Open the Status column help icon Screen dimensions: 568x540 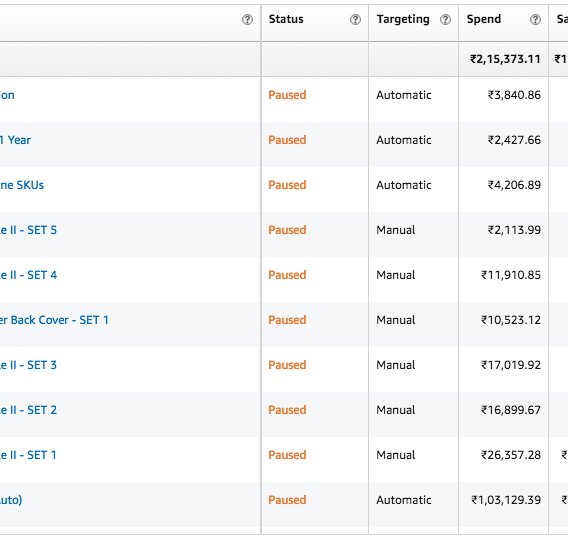(x=355, y=20)
